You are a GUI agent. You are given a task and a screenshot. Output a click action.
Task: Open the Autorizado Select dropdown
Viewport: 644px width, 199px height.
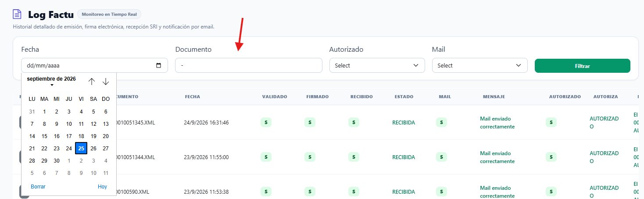tap(377, 65)
